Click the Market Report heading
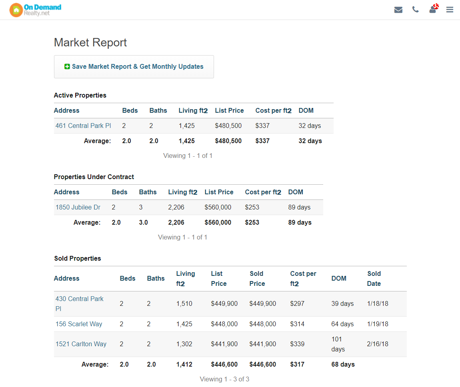The image size is (460, 387). pos(90,43)
